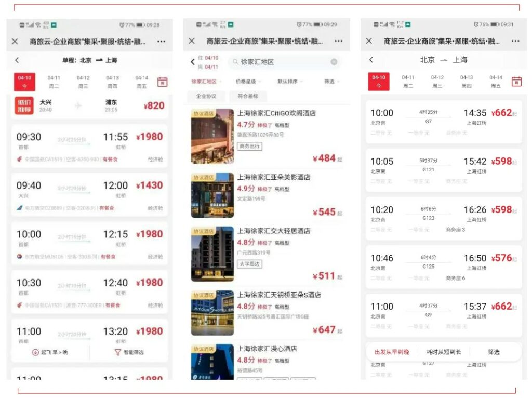Sort trains by 耗时从短到长
Screen dimensions: 532x398
coord(444,352)
